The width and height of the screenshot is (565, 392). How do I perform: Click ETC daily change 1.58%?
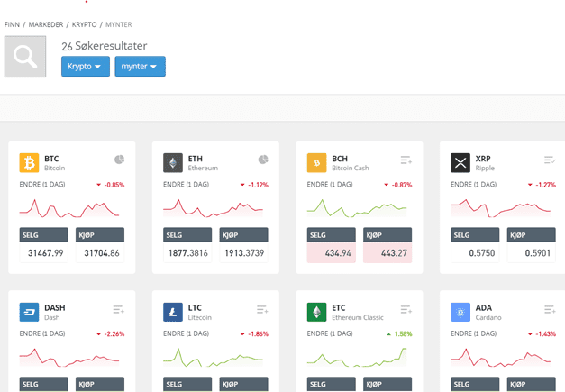pos(403,334)
